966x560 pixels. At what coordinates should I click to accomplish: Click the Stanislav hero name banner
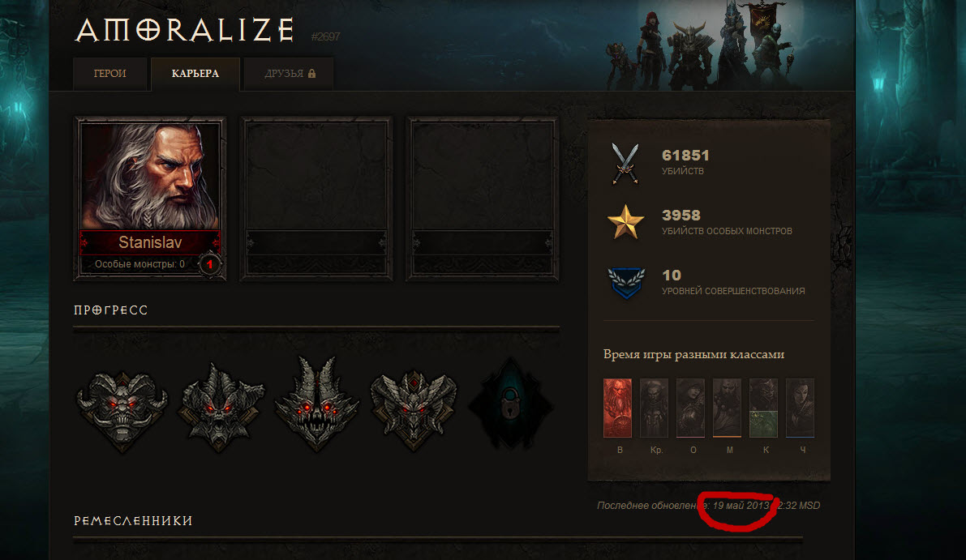tap(150, 242)
